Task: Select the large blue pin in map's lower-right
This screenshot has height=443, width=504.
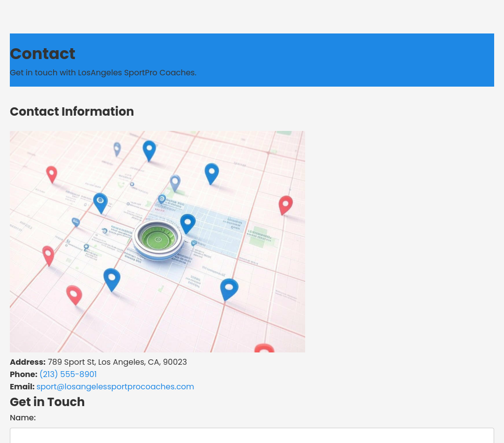Action: point(229,289)
